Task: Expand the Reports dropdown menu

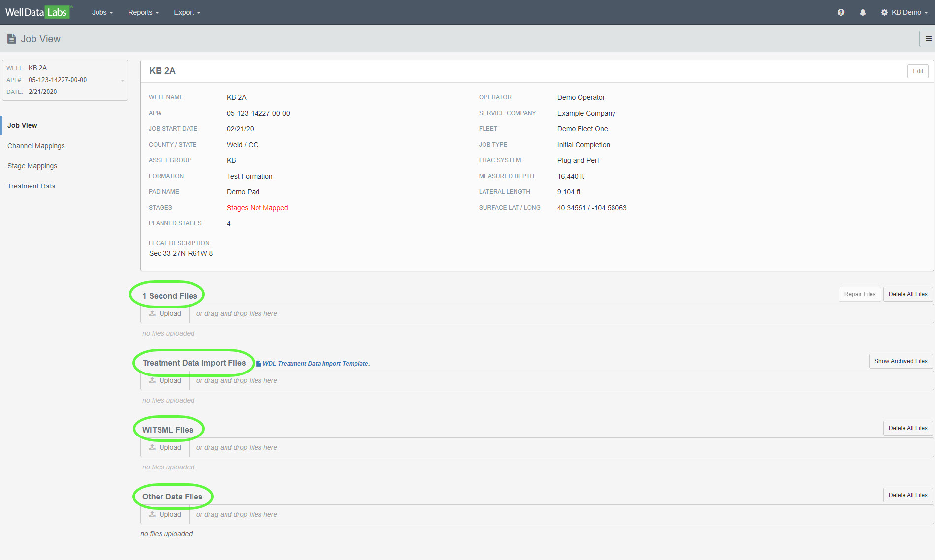Action: [143, 12]
